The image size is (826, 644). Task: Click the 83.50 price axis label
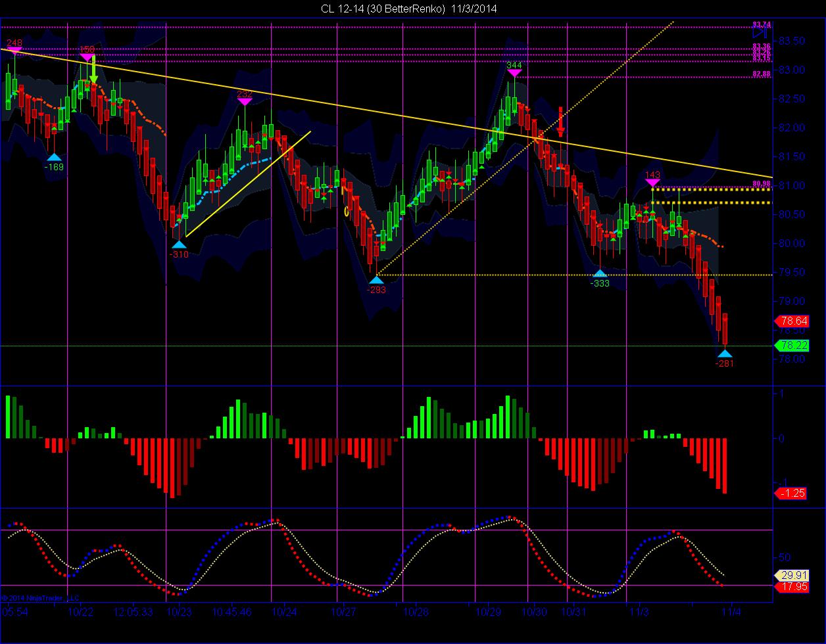[x=792, y=41]
